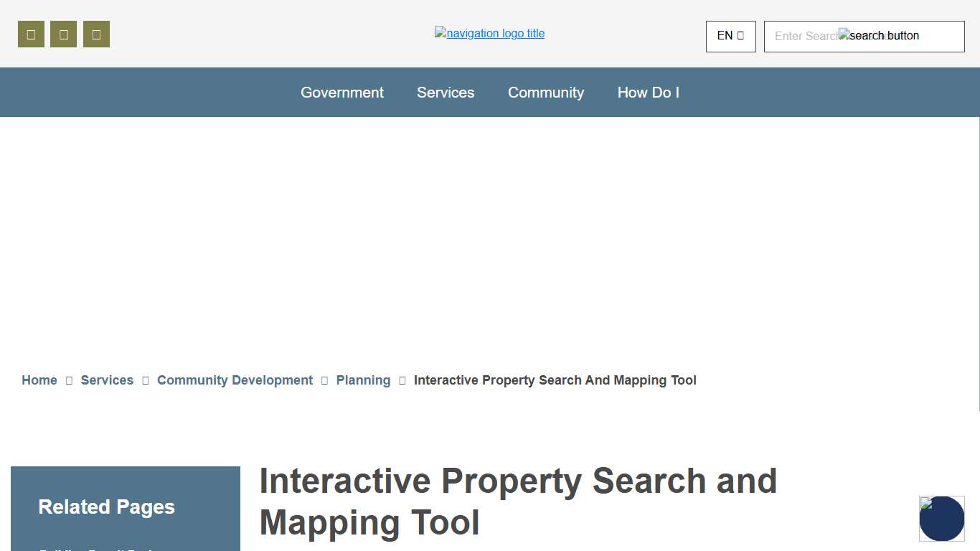Expand the How Do I menu
The height and width of the screenshot is (551, 980).
pyautogui.click(x=648, y=93)
